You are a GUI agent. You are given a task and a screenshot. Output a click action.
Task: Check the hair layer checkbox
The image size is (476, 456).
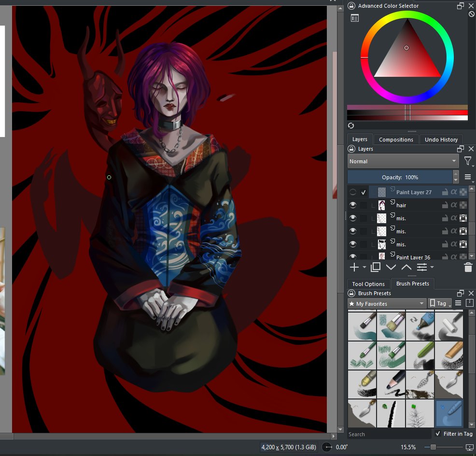(x=364, y=205)
